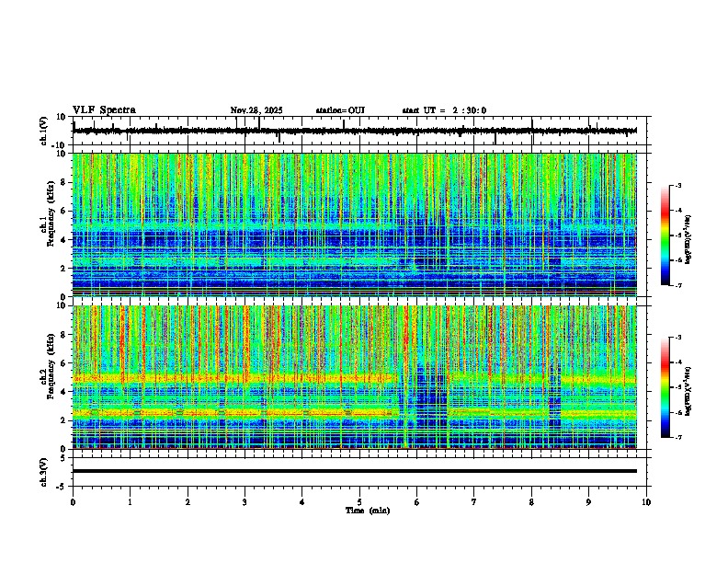Image resolution: width=728 pixels, height=563 pixels.
Task: Click inside the ch.1 spectrogram panel
Action: pos(355,224)
